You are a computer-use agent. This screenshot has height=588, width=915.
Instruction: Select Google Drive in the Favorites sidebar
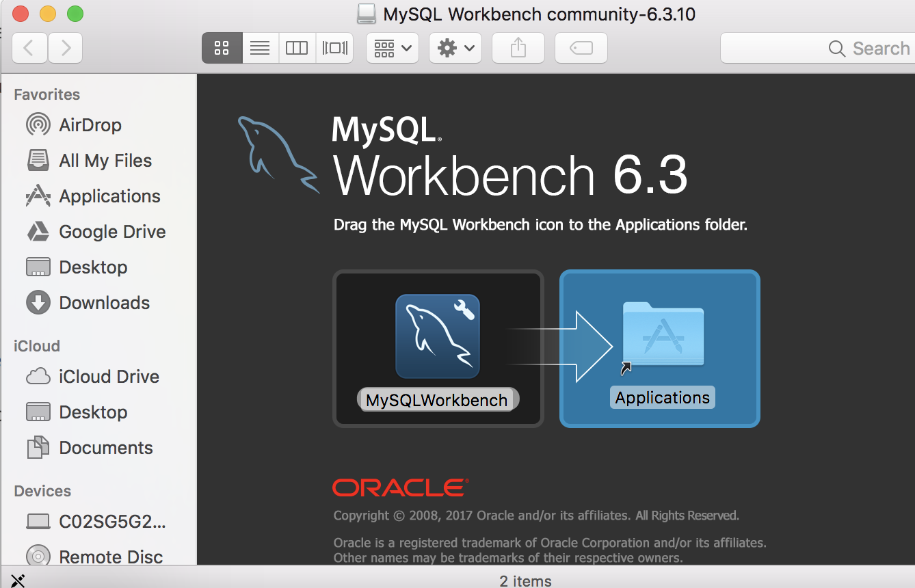pos(112,232)
